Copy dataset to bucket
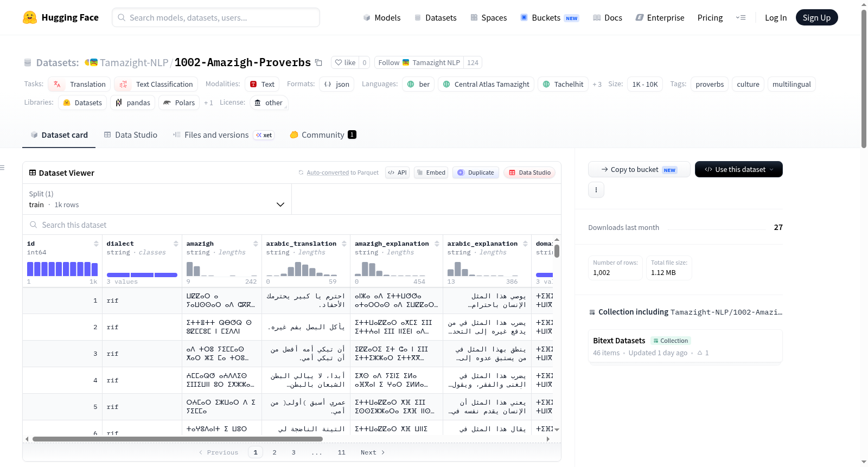This screenshot has height=467, width=868. tap(639, 169)
